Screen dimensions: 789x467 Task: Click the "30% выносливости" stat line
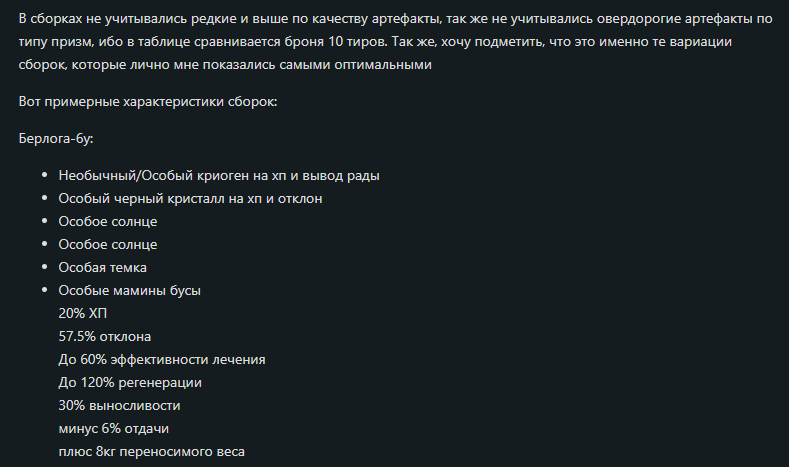pos(119,406)
